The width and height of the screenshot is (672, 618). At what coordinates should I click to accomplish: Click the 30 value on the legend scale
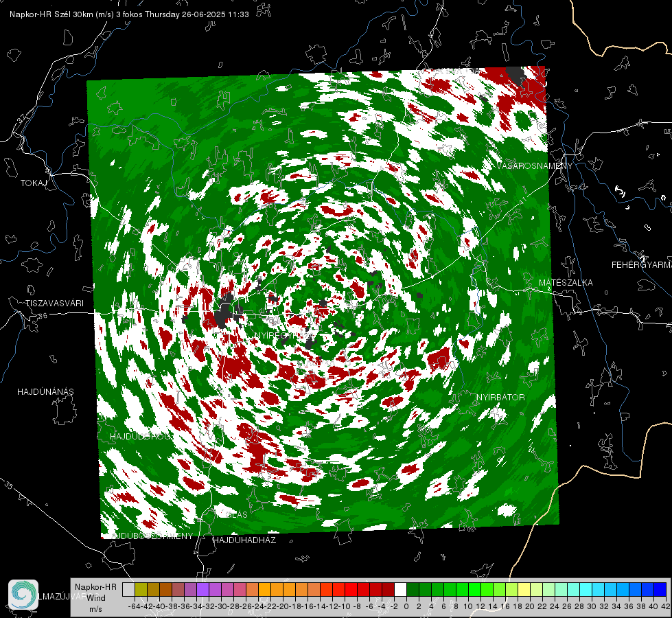point(592,606)
